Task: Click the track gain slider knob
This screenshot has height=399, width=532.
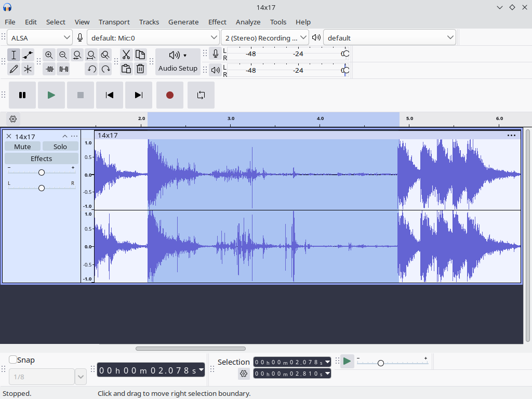Action: (42, 172)
